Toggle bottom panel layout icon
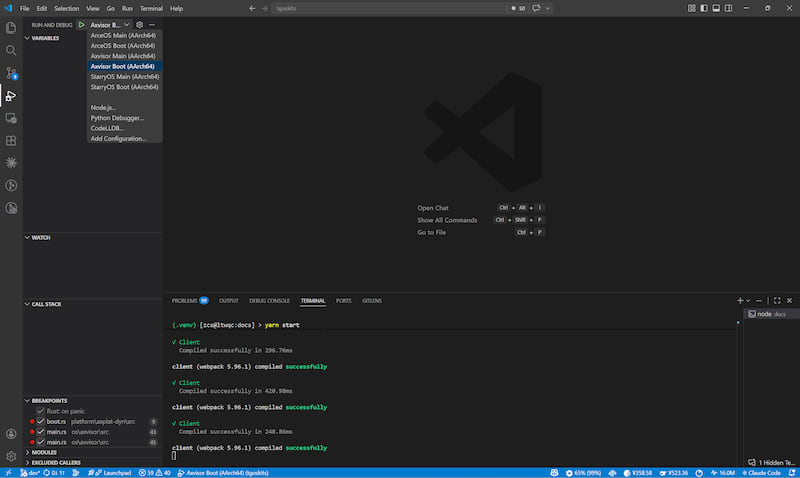Screen dimensions: 800x478 [716, 8]
